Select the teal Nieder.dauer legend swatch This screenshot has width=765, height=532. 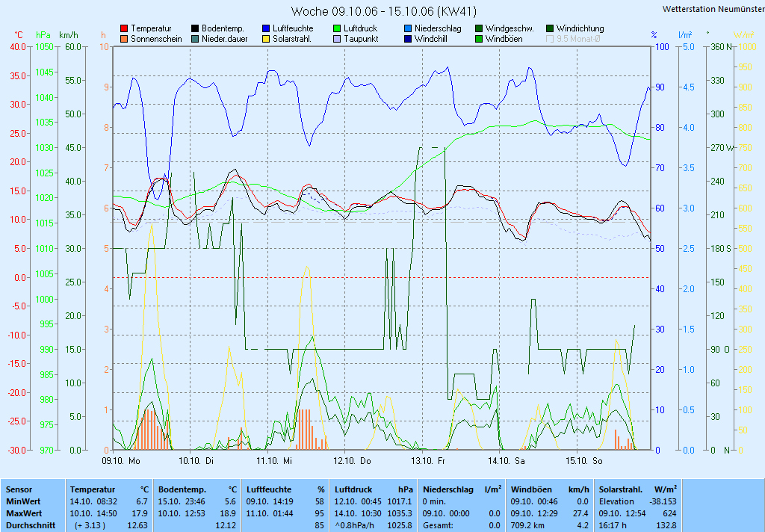pyautogui.click(x=195, y=39)
